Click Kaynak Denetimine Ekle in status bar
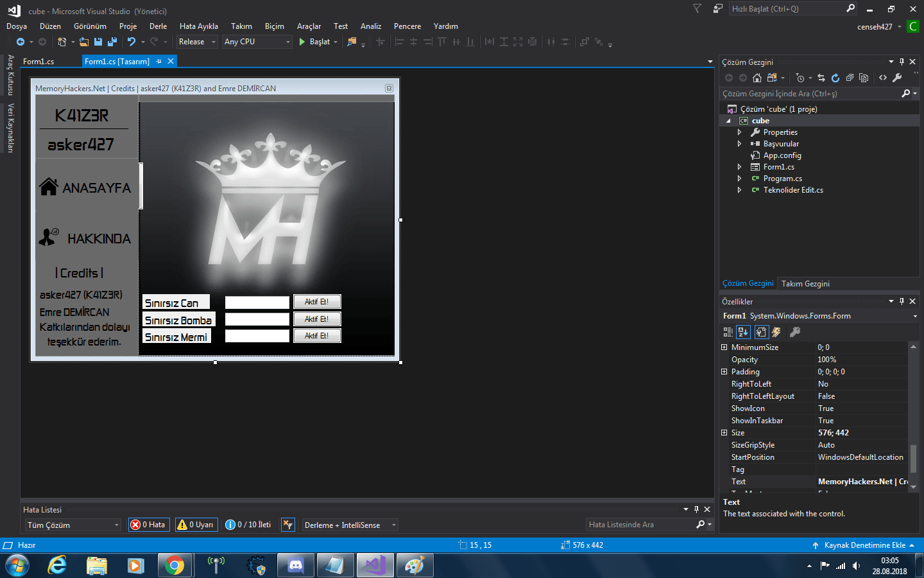The height and width of the screenshot is (578, 924). coord(863,545)
